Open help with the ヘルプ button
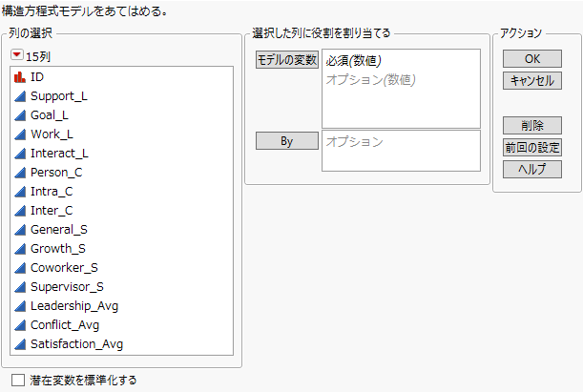 click(531, 168)
